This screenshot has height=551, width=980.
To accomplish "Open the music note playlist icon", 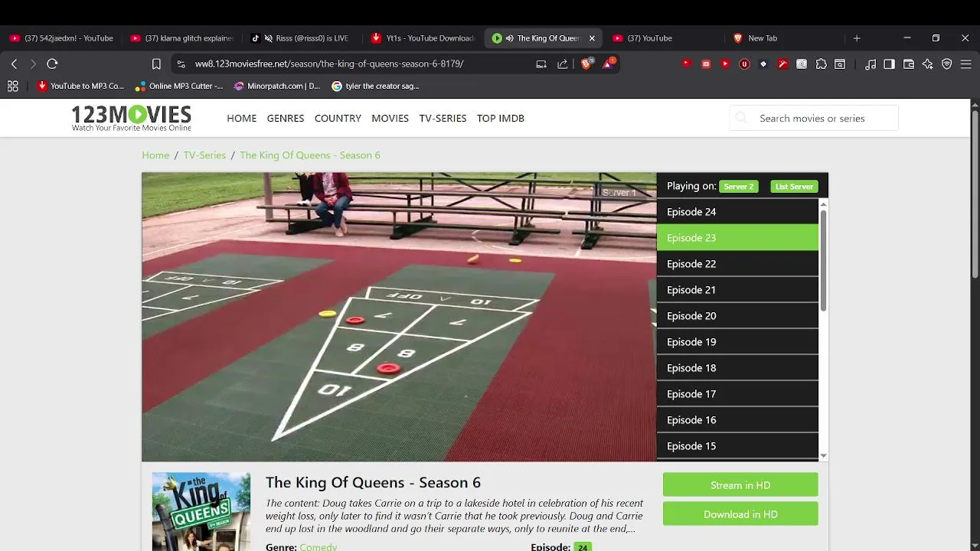I will point(871,64).
